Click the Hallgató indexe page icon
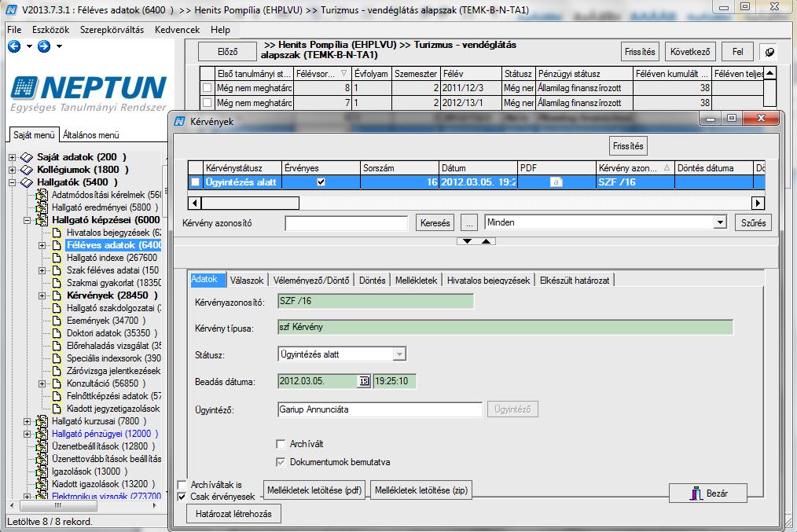This screenshot has height=532, width=797. pyautogui.click(x=57, y=258)
